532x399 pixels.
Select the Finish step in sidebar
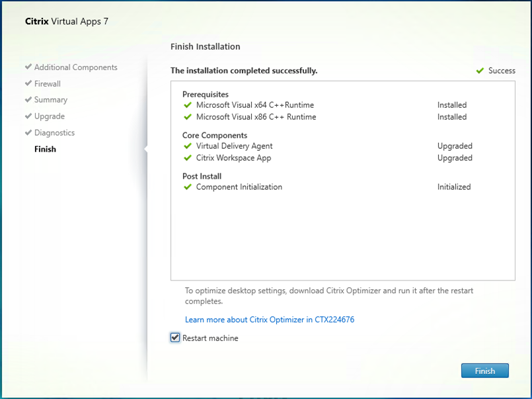pos(45,149)
